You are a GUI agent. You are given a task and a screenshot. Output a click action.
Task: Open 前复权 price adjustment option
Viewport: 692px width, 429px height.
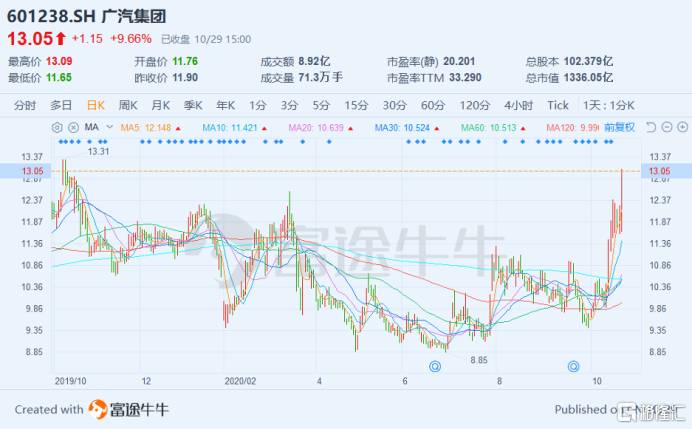click(x=619, y=128)
